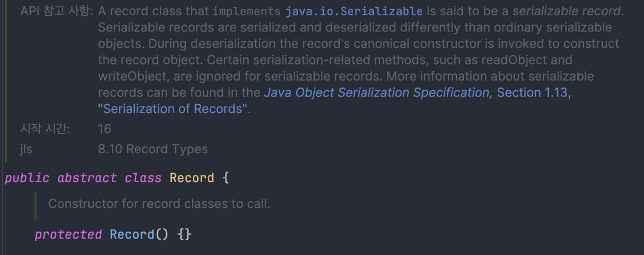Click the "protected" keyword
The image size is (644, 255).
68,235
